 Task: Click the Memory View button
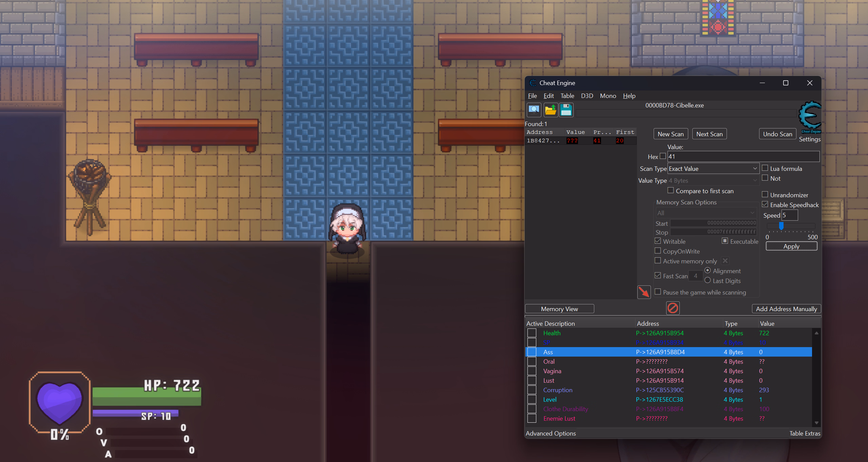click(x=559, y=309)
